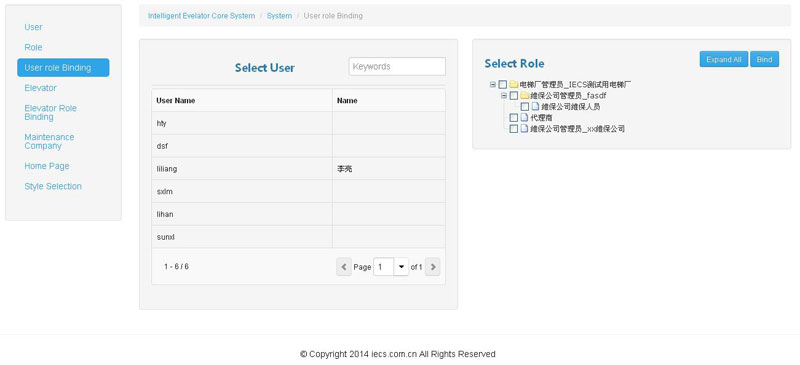Select the user row hty
The width and height of the screenshot is (800, 365).
click(x=298, y=124)
